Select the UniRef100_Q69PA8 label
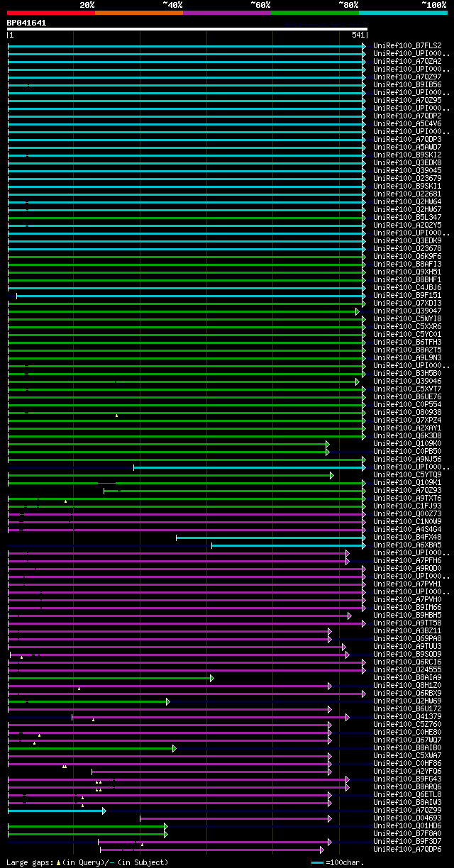Image resolution: width=454 pixels, height=868 pixels. pos(407,639)
